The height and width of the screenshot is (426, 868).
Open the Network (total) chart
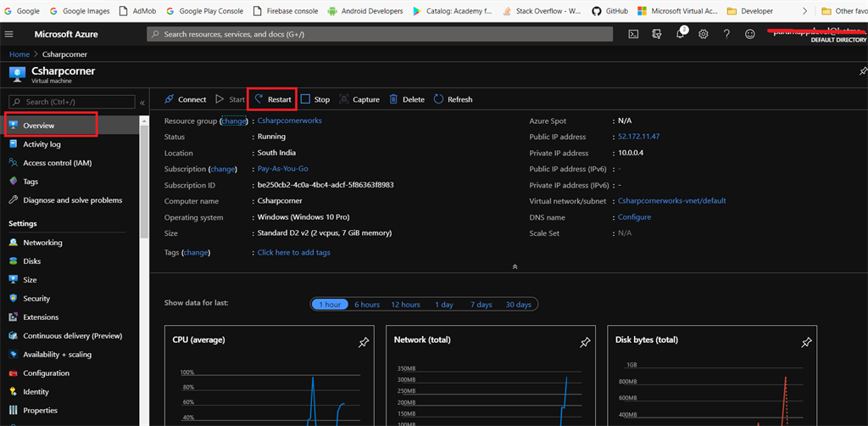491,376
